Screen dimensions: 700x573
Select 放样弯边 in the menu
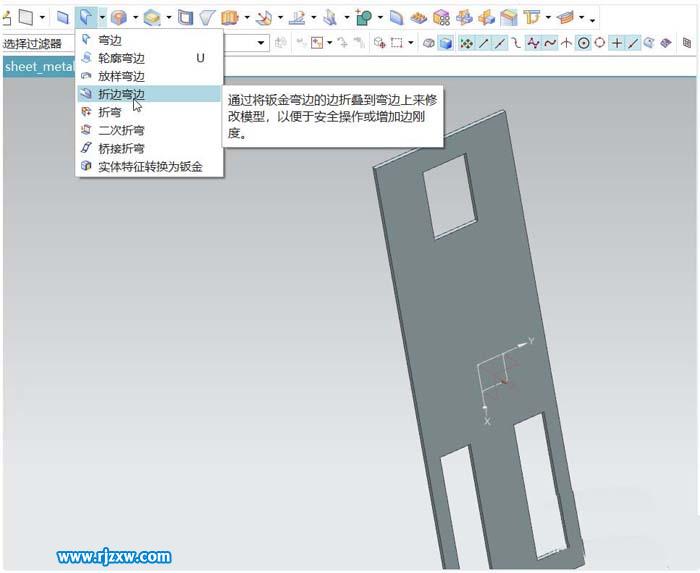coord(150,76)
